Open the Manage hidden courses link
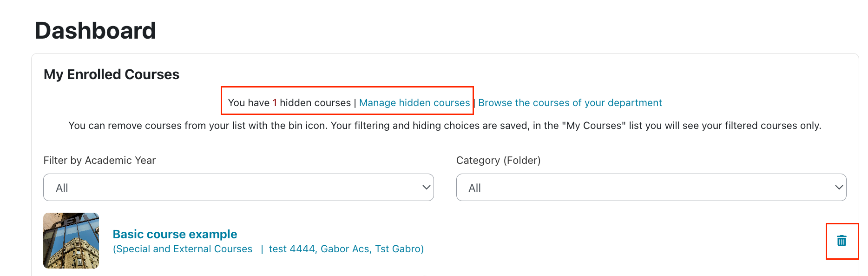Screen dimensions: 868x276 [x=414, y=103]
